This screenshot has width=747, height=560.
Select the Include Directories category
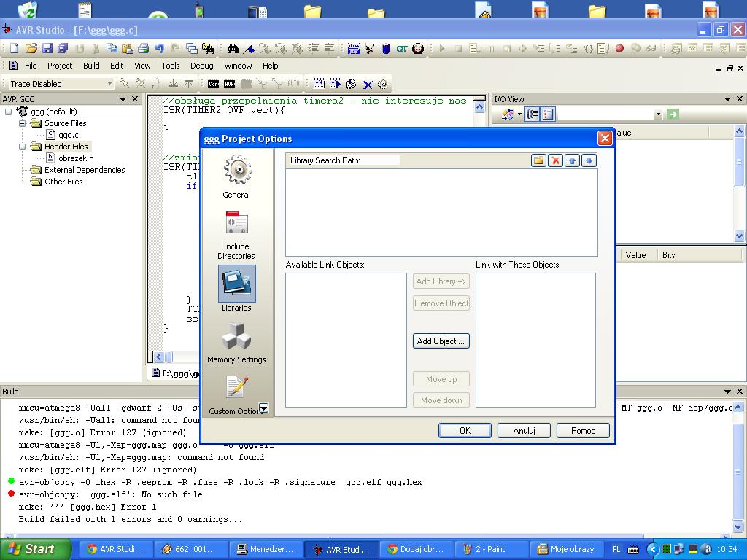point(236,236)
